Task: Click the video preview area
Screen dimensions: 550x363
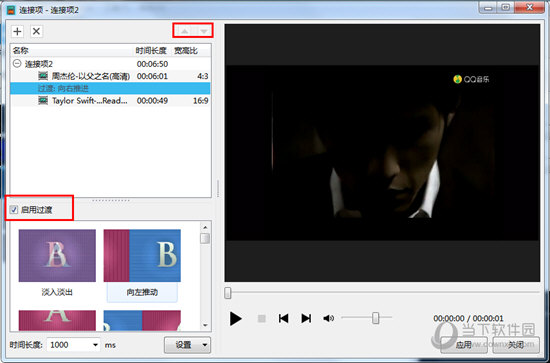Action: [382, 153]
